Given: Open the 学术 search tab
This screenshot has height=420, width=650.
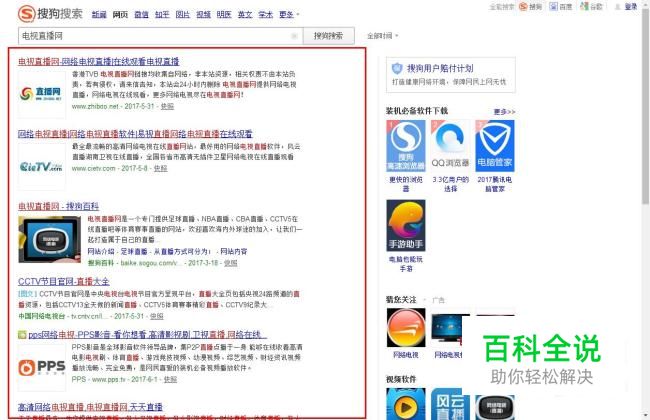Looking at the screenshot, I should point(266,15).
